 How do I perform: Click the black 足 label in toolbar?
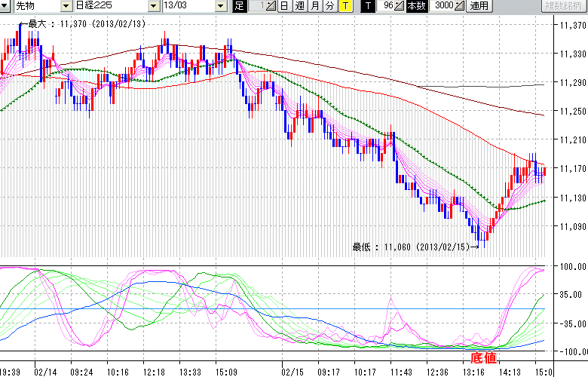coord(240,6)
